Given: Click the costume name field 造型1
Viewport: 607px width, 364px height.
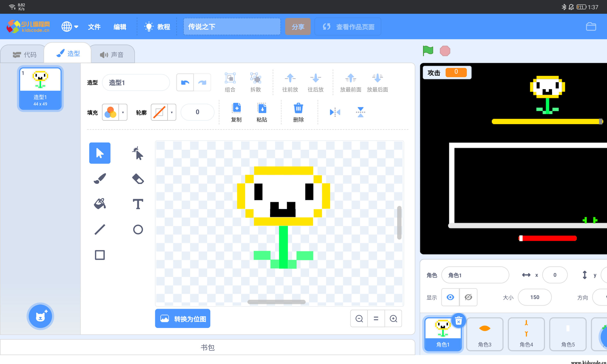Looking at the screenshot, I should point(136,82).
